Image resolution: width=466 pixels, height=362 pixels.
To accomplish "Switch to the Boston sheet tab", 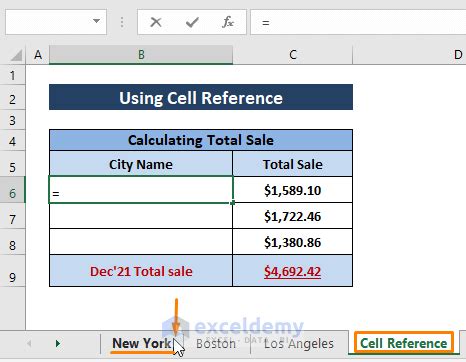I will (216, 344).
